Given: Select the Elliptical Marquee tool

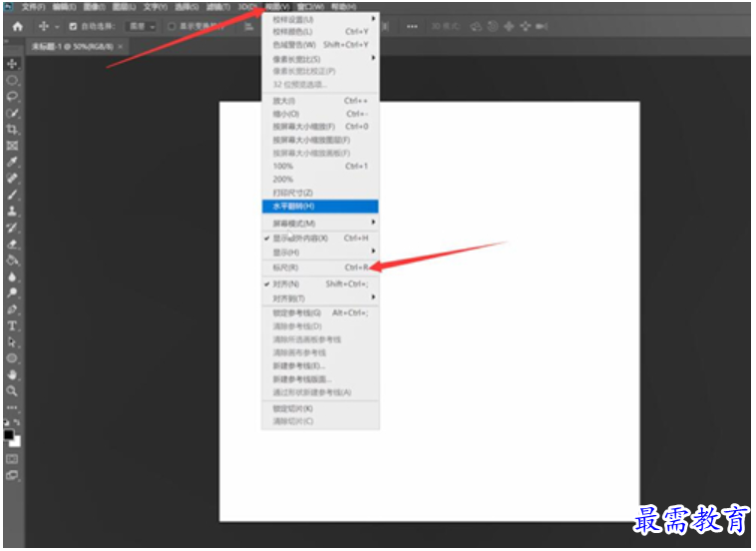Looking at the screenshot, I should coord(12,80).
